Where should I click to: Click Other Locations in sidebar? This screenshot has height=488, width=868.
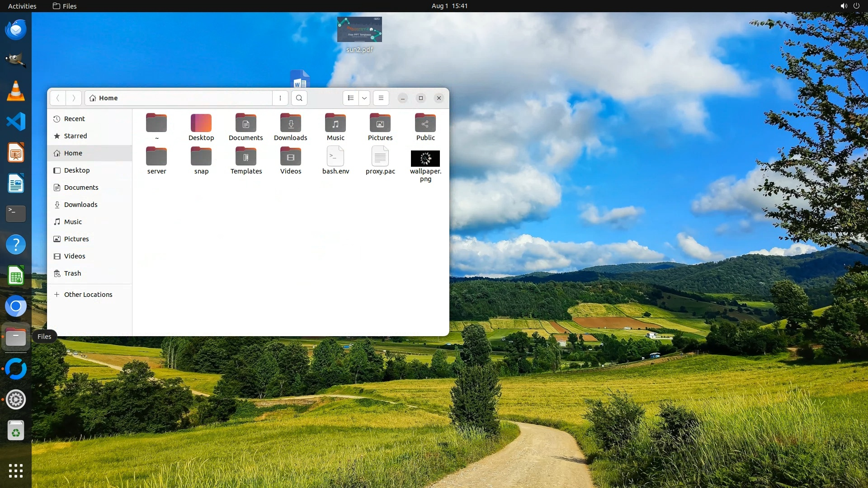coord(88,295)
